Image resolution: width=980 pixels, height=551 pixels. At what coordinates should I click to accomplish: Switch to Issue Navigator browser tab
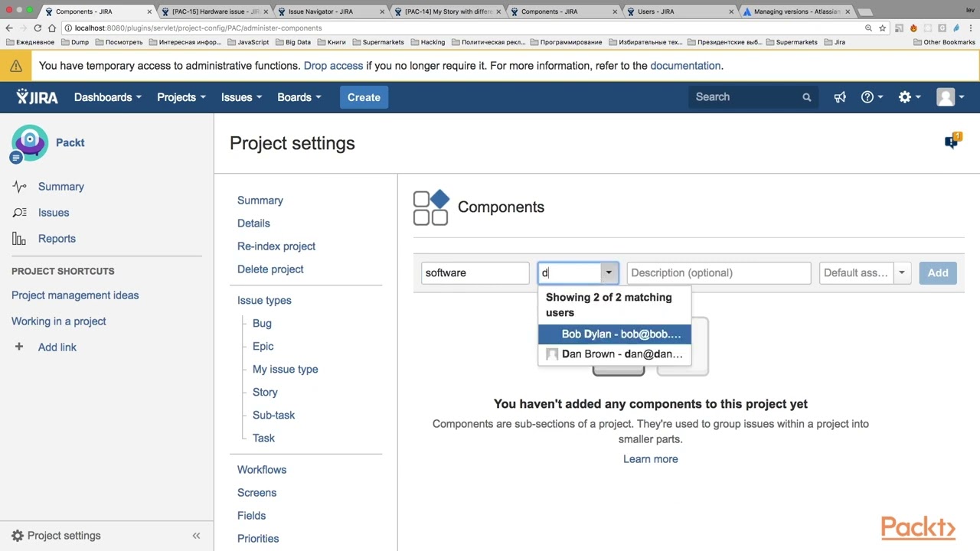(x=329, y=11)
